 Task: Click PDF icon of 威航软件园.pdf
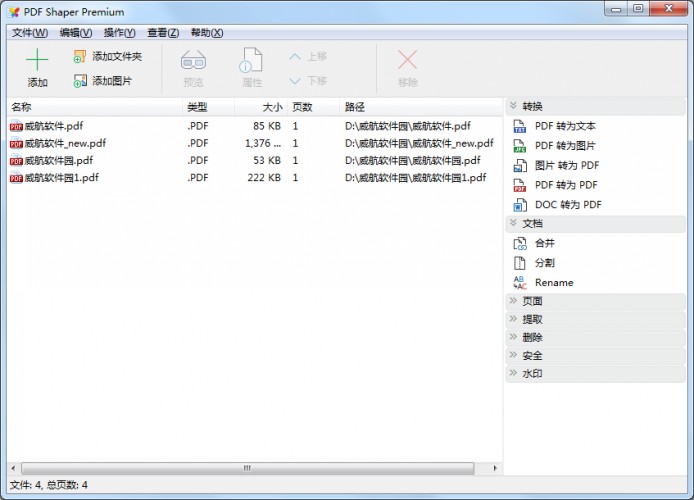click(16, 161)
